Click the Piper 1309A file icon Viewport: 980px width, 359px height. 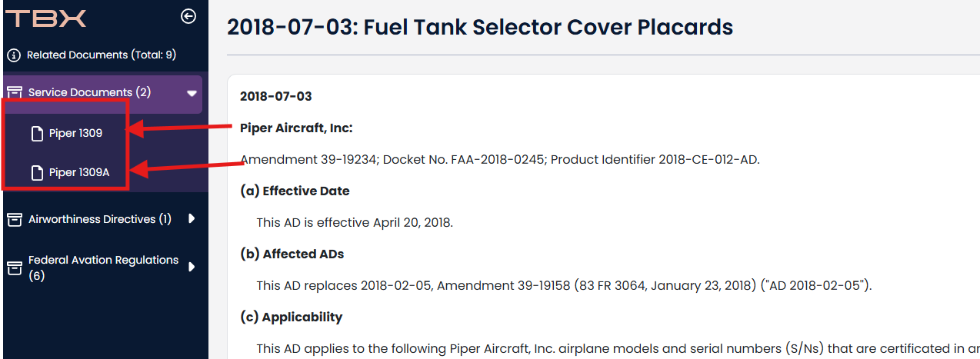37,173
